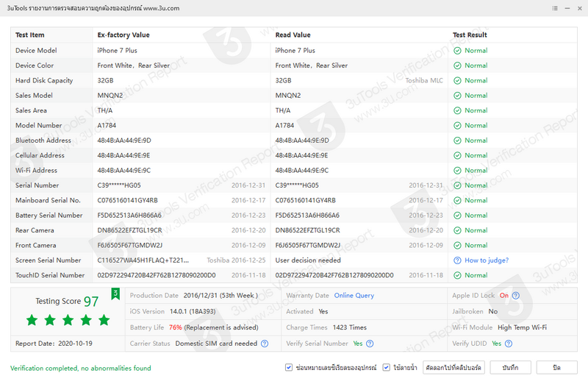The width and height of the screenshot is (588, 387).
Task: Click help icon next to Apple ID Lock
Action: (x=516, y=296)
